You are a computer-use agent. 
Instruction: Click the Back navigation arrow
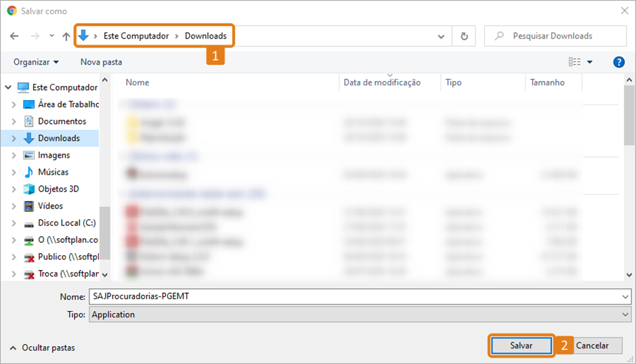(x=14, y=36)
